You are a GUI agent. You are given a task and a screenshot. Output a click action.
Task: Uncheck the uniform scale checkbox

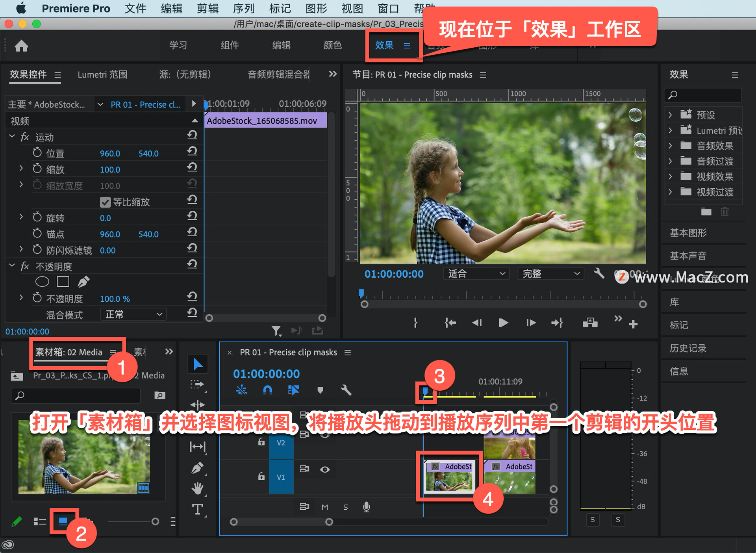[x=105, y=202]
